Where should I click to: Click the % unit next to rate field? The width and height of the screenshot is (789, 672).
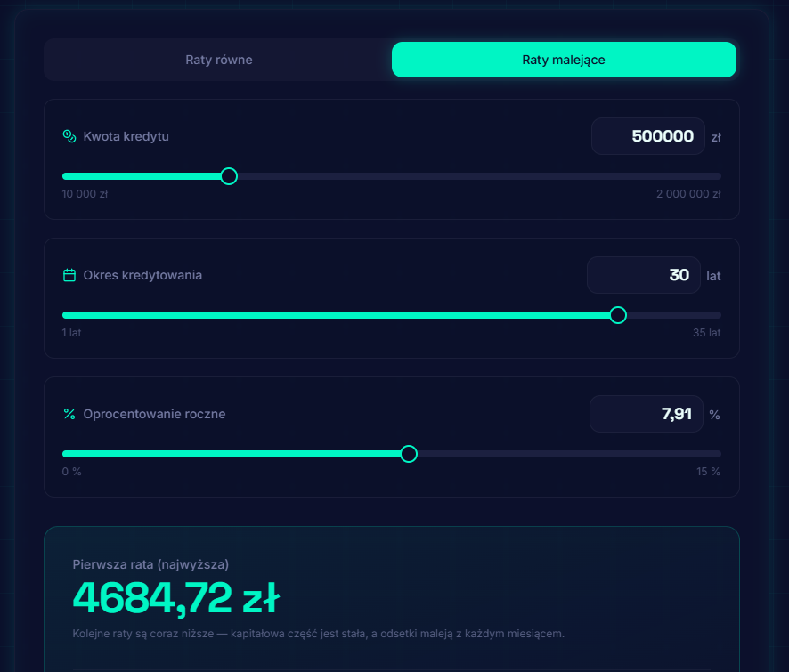click(714, 415)
